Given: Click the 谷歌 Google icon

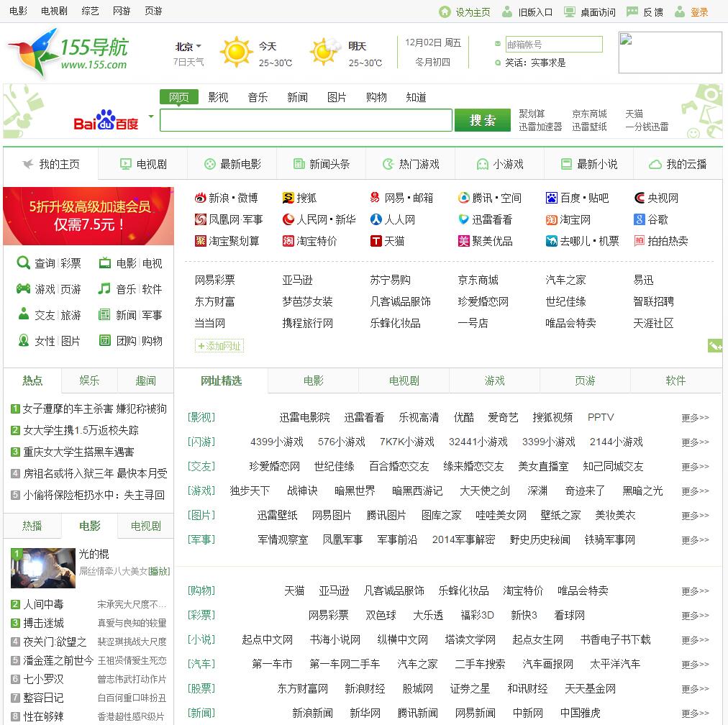Looking at the screenshot, I should click(x=640, y=219).
